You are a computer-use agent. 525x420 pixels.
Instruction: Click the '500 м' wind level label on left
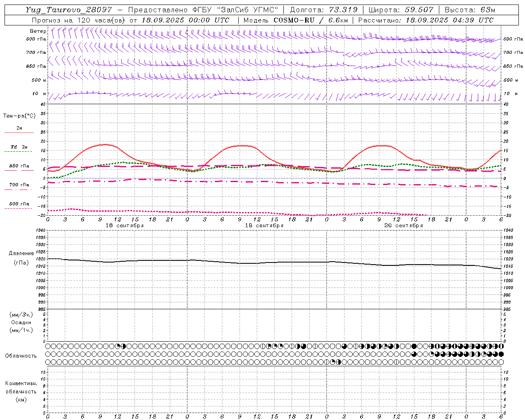point(39,80)
